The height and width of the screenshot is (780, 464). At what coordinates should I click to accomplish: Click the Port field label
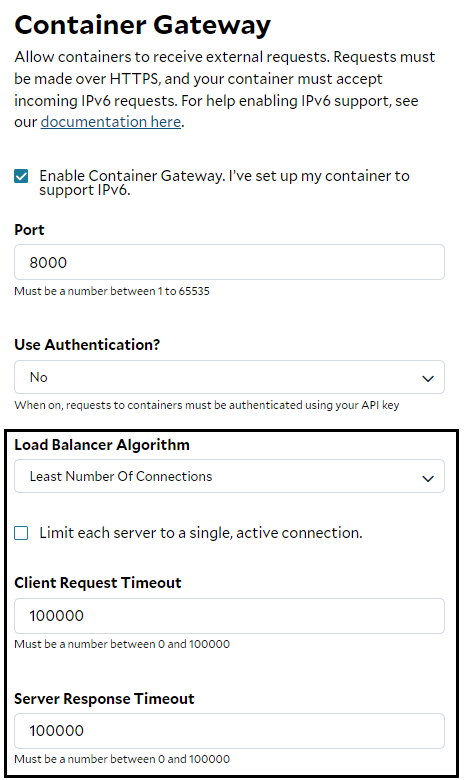[29, 230]
